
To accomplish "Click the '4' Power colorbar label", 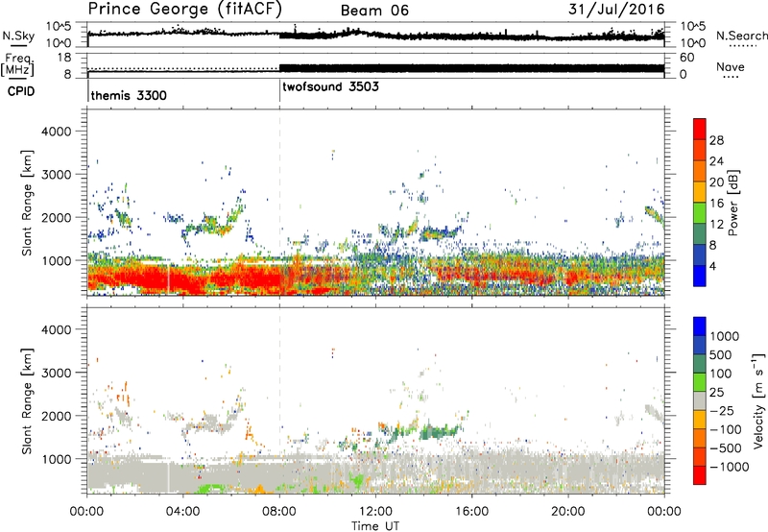I will point(712,266).
